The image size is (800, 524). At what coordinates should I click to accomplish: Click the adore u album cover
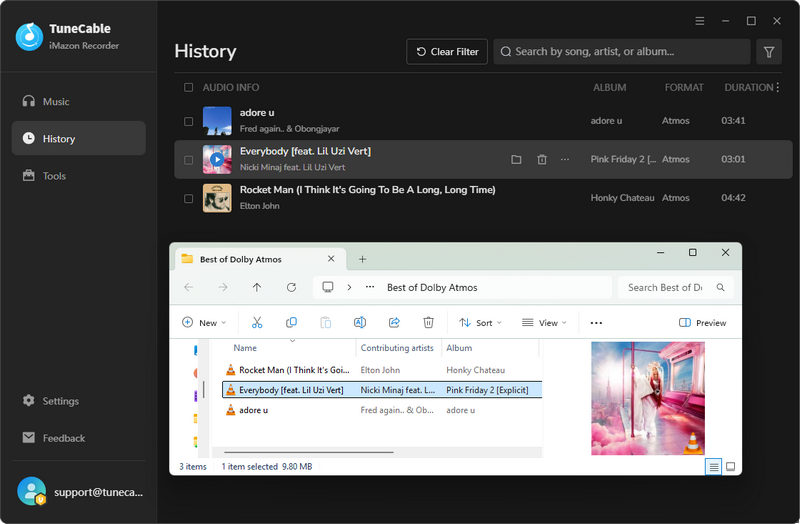point(217,121)
